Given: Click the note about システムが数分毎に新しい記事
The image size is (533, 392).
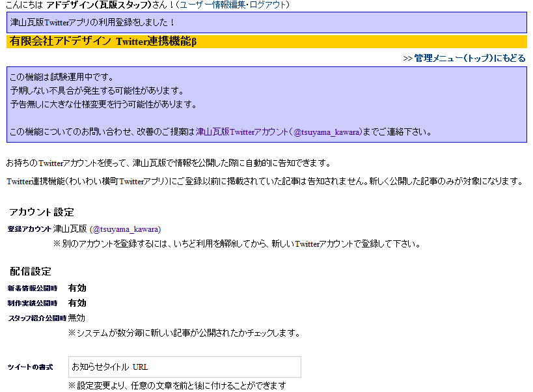Looking at the screenshot, I should pyautogui.click(x=184, y=333).
